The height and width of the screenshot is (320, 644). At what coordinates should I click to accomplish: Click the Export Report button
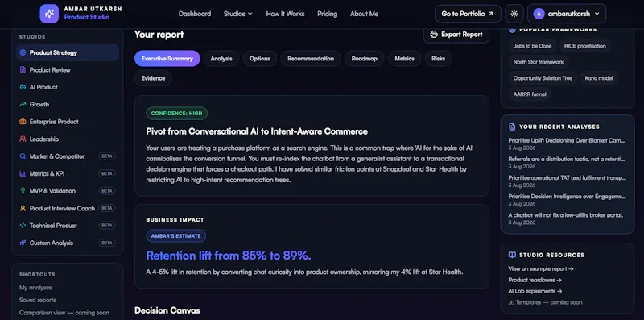click(456, 35)
